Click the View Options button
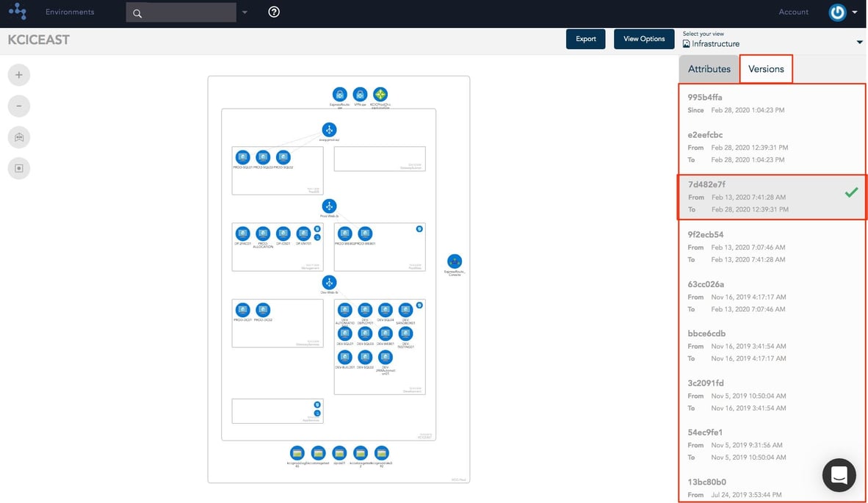The width and height of the screenshot is (868, 503). [643, 38]
